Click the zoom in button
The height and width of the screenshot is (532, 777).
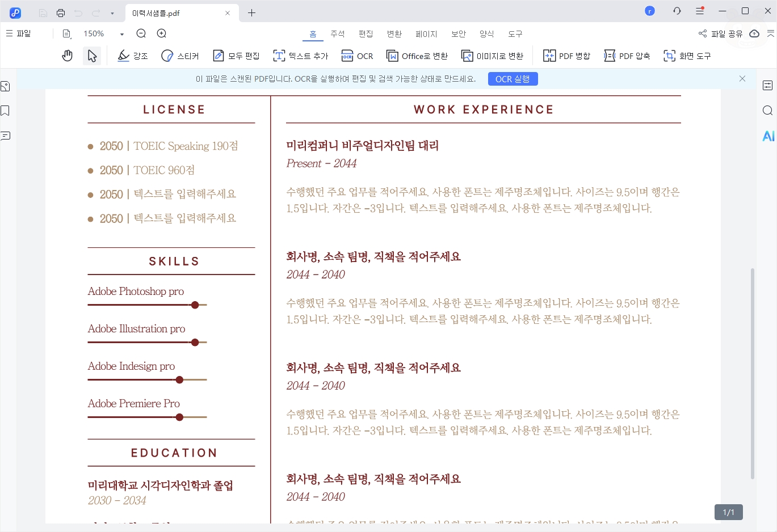[162, 33]
